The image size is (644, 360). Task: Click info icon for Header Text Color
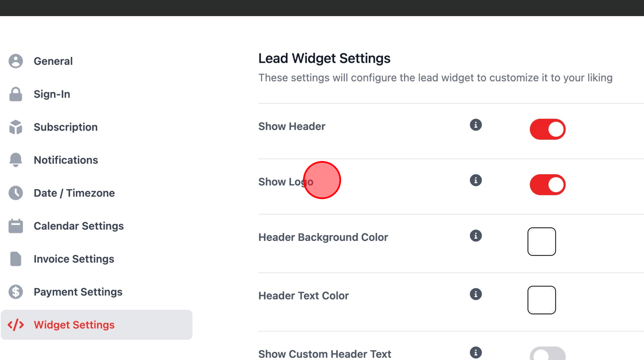pos(476,294)
